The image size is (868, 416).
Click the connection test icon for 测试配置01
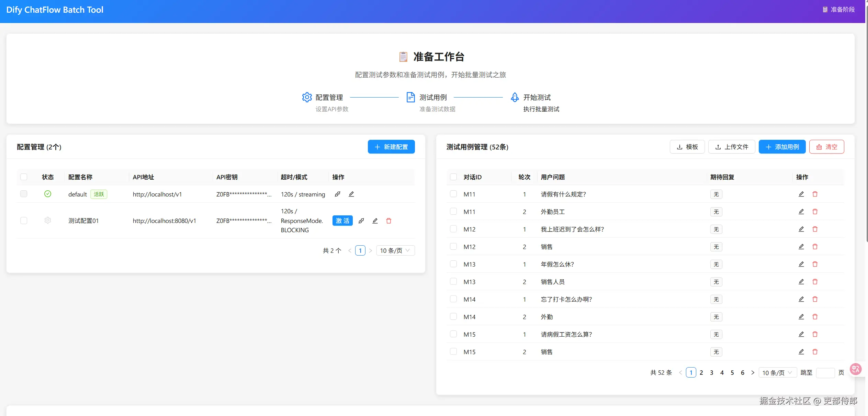click(361, 221)
